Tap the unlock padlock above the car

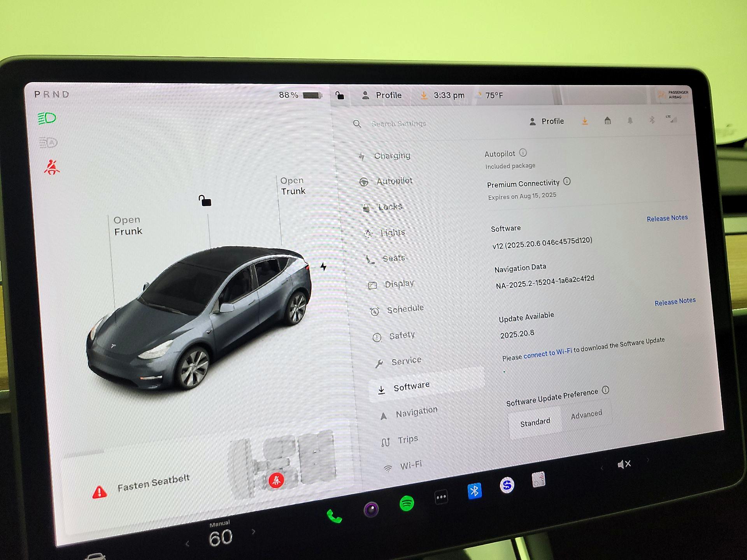(205, 201)
